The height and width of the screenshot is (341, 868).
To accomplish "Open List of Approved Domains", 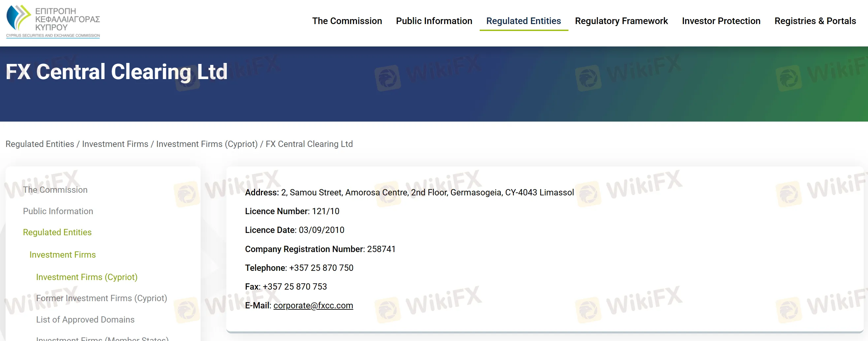I will pos(85,320).
